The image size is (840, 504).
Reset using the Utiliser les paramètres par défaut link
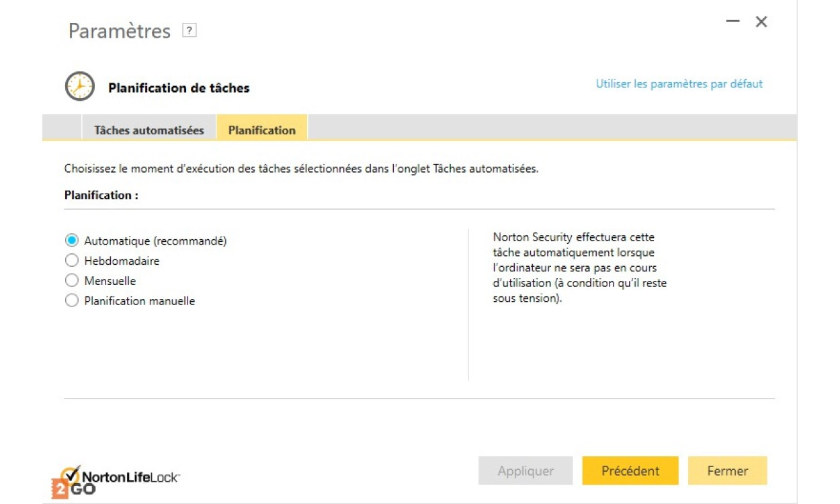click(x=679, y=84)
